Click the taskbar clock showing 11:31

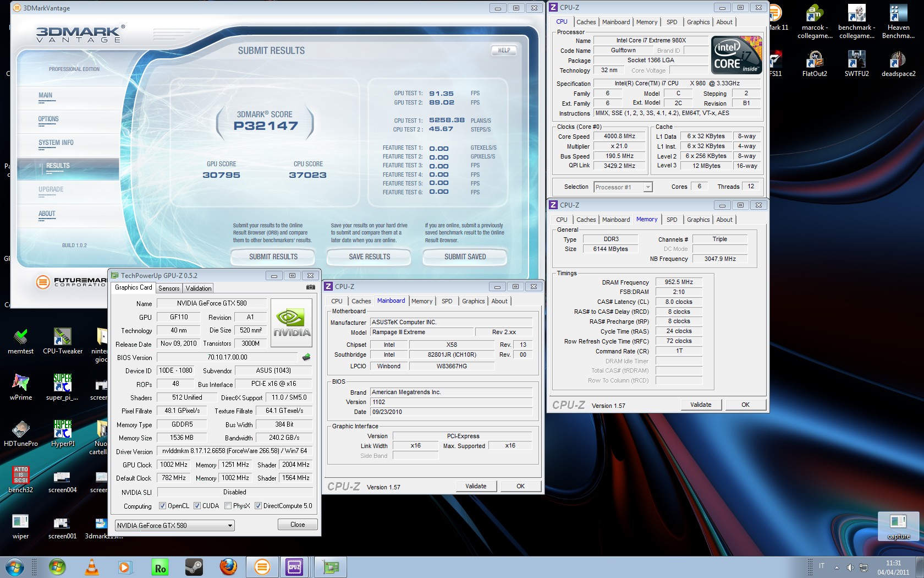[x=893, y=568]
